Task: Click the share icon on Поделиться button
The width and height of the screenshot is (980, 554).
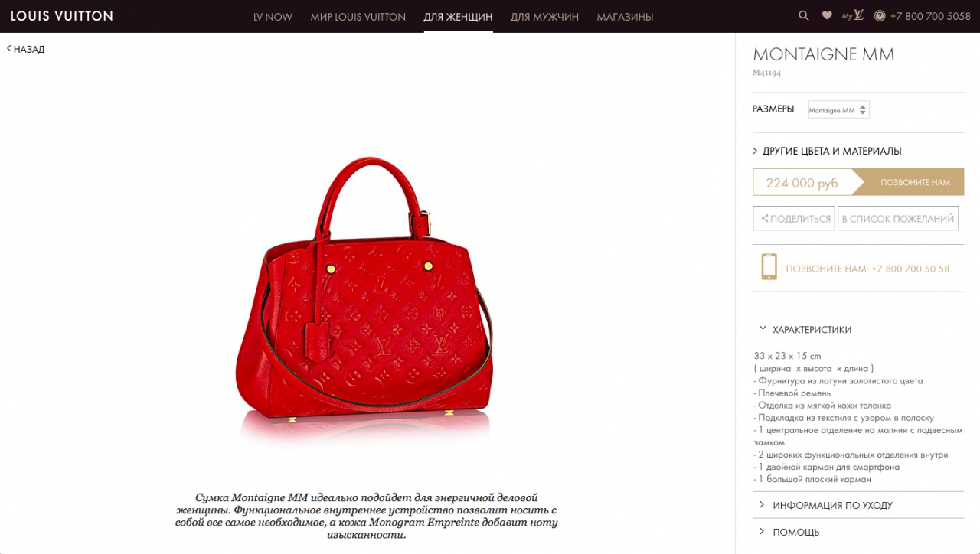Action: [763, 219]
